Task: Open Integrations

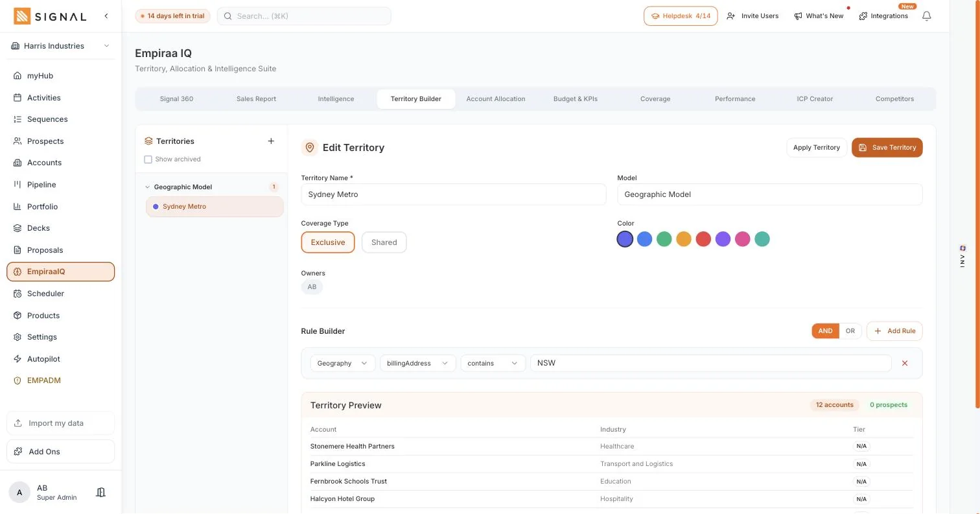Action: (883, 16)
